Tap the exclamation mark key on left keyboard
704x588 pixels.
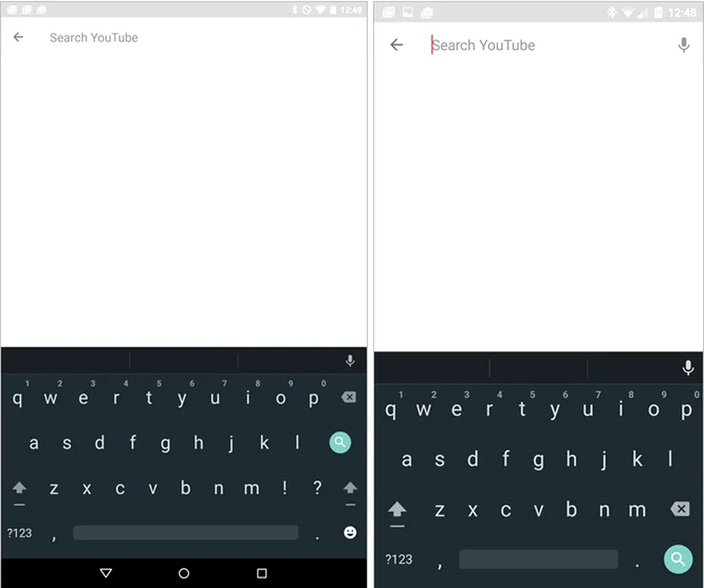(284, 487)
